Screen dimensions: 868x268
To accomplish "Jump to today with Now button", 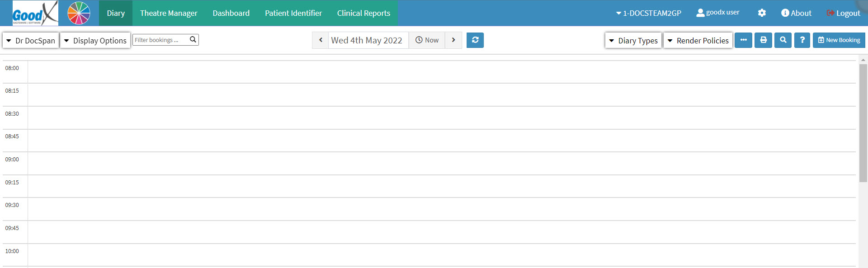I will pyautogui.click(x=427, y=40).
